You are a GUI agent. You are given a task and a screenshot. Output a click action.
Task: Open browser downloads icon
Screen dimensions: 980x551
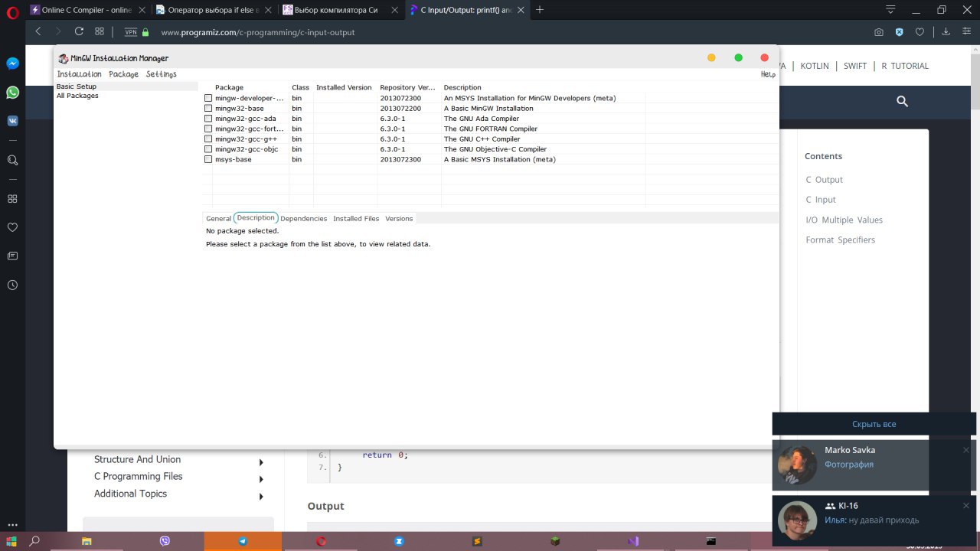(x=946, y=32)
